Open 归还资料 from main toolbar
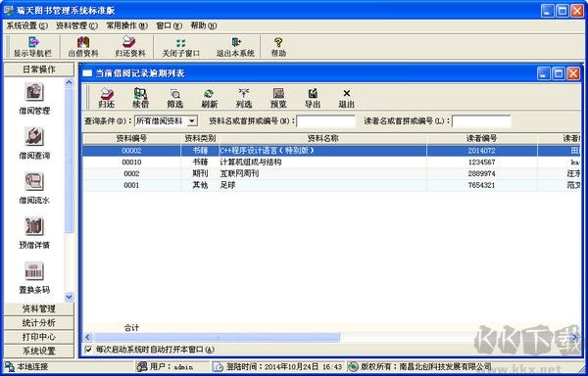This screenshot has width=588, height=376. coord(129,47)
